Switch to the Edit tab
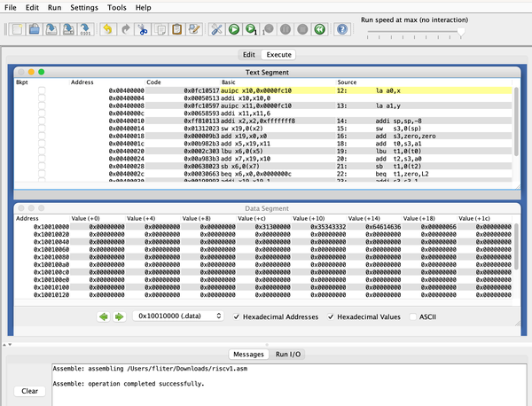This screenshot has width=532, height=406. (249, 54)
